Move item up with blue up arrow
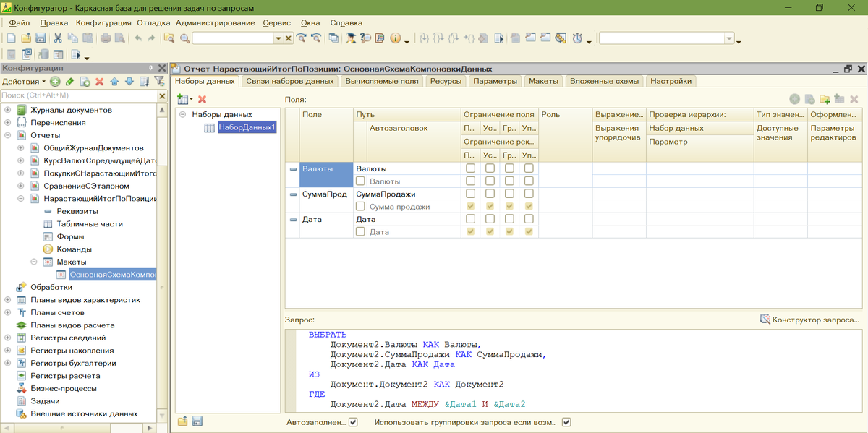This screenshot has width=868, height=433. (x=114, y=82)
